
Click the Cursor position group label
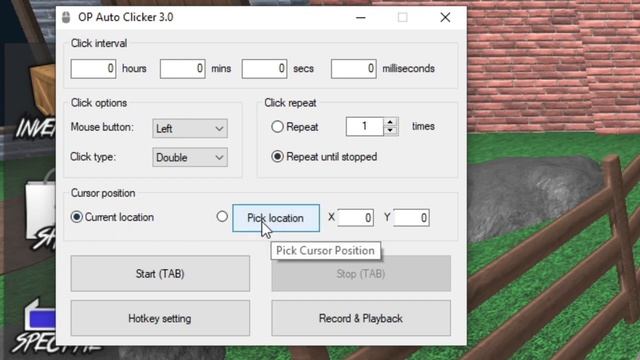(103, 193)
